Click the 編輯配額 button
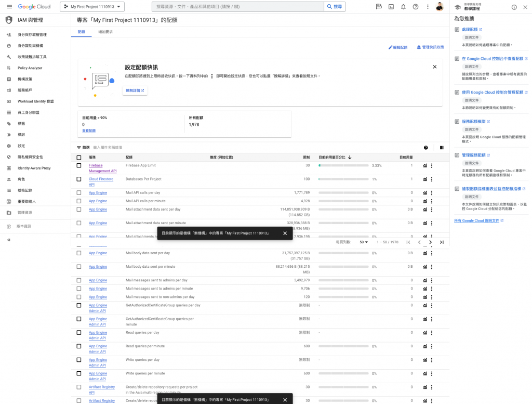 (397, 47)
